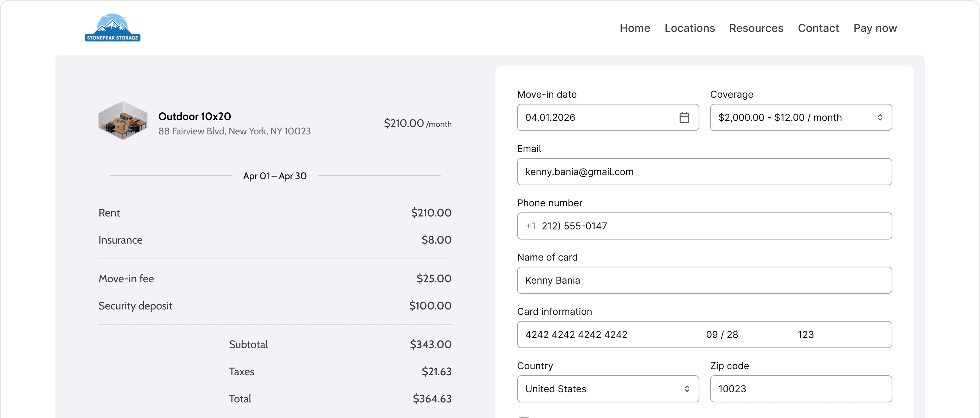The width and height of the screenshot is (980, 418).
Task: Click the Stonepeak Storage logo
Action: pyautogui.click(x=112, y=28)
